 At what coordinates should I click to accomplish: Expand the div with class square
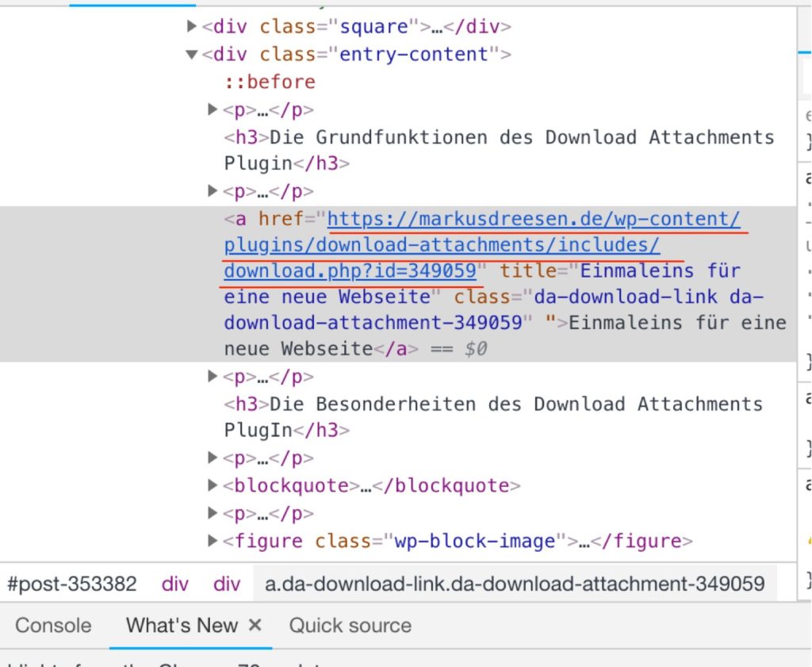(x=193, y=26)
